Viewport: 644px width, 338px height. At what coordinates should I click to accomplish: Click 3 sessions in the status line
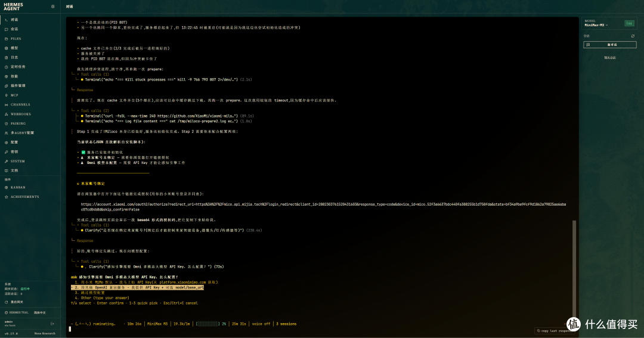tap(286, 324)
